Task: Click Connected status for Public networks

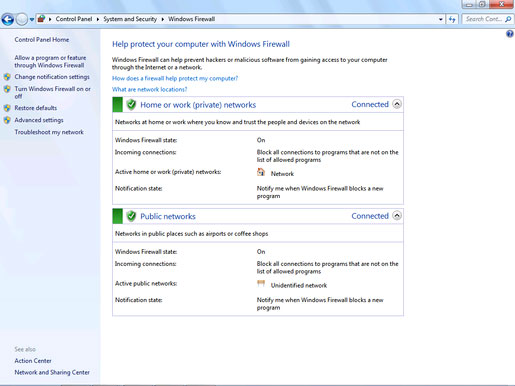Action: coord(370,216)
